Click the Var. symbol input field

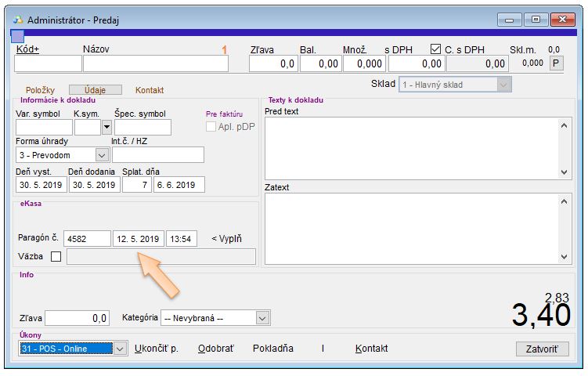(43, 128)
